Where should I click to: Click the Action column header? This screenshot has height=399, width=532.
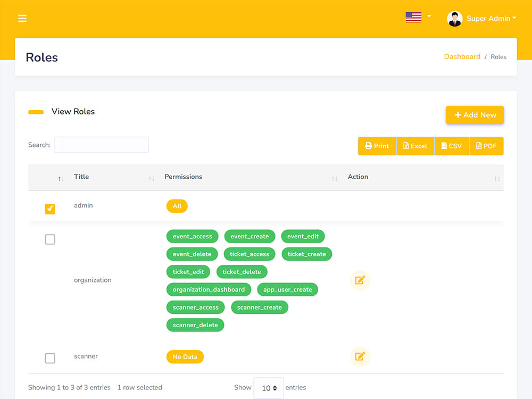click(358, 177)
